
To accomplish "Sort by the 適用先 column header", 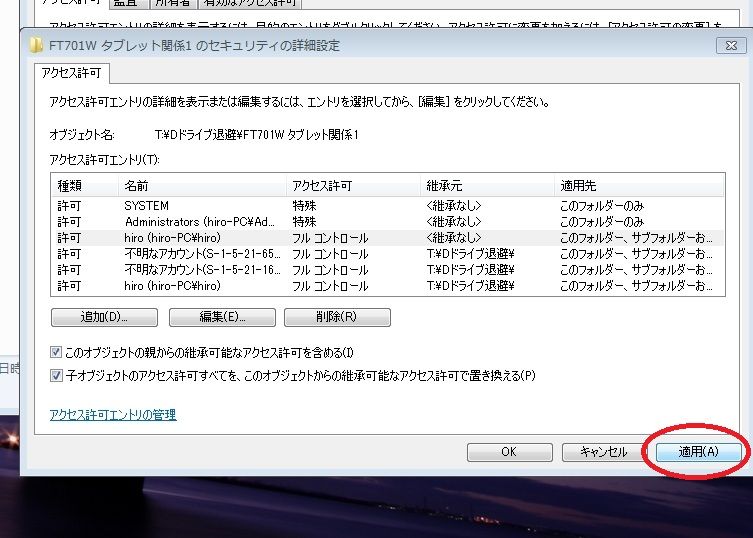I will tap(639, 185).
